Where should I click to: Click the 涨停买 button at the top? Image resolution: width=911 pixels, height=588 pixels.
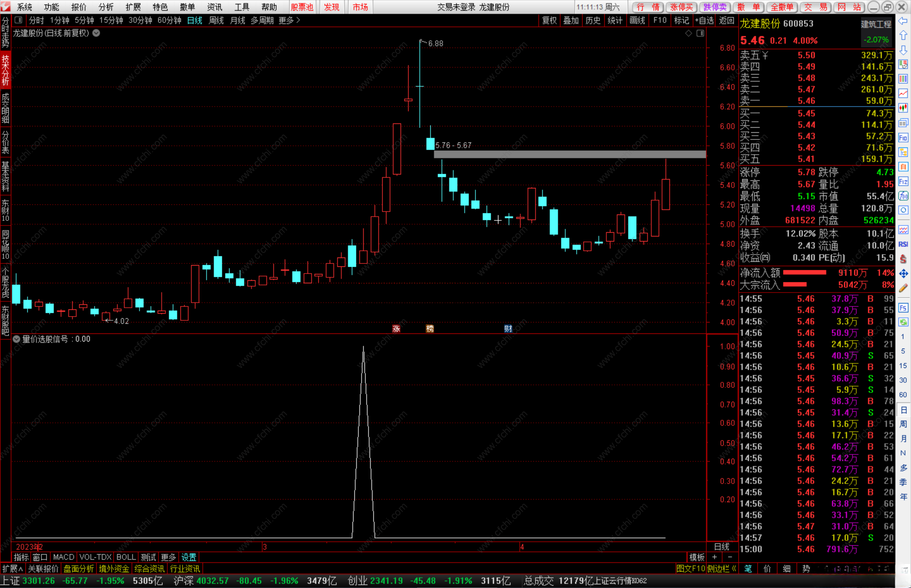(681, 7)
